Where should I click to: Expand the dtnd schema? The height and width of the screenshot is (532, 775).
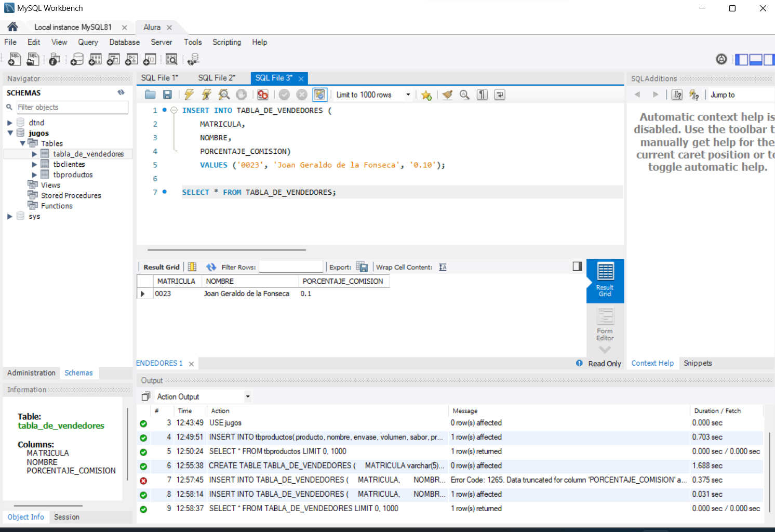point(9,123)
